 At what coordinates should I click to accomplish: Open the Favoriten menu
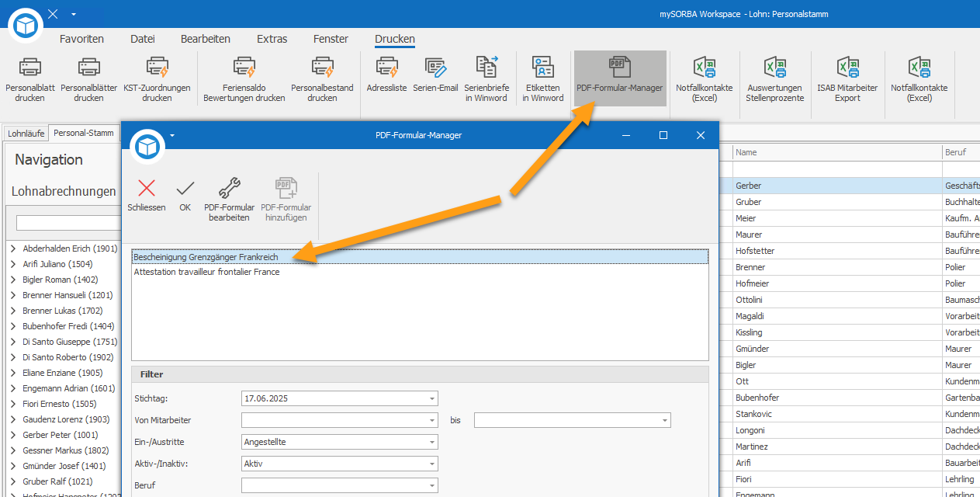[81, 39]
